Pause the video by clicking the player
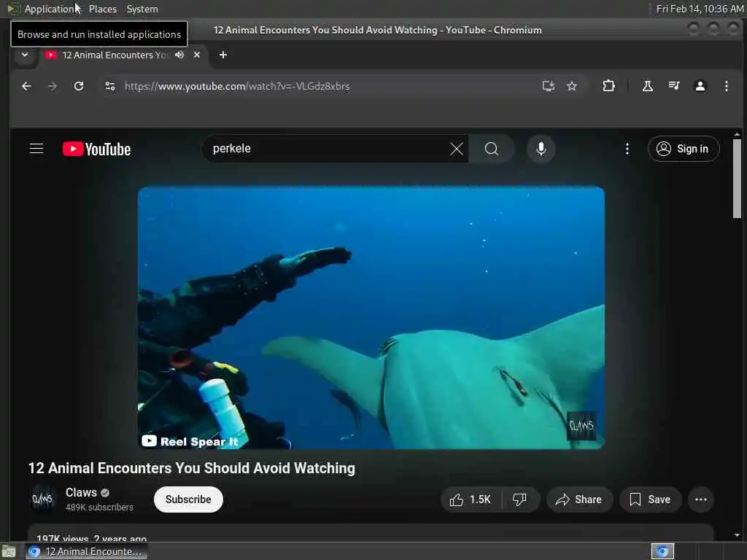747x560 pixels. 371,318
